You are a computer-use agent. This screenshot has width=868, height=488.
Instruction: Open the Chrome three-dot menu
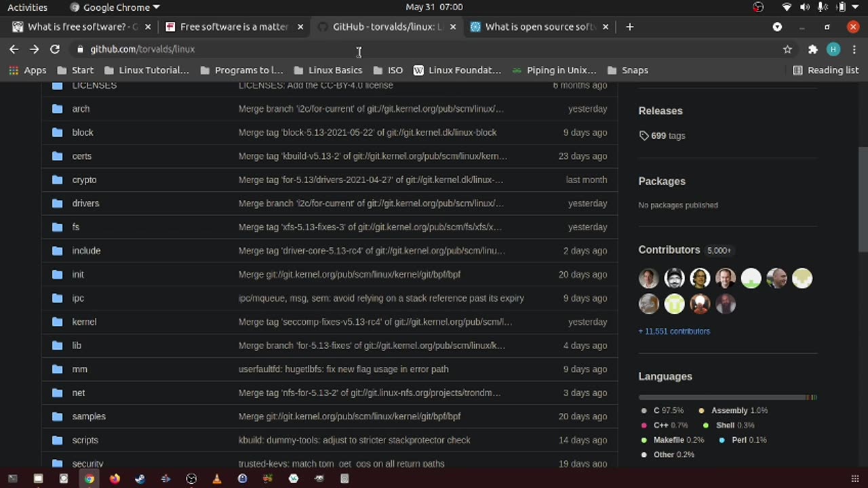[x=853, y=49]
